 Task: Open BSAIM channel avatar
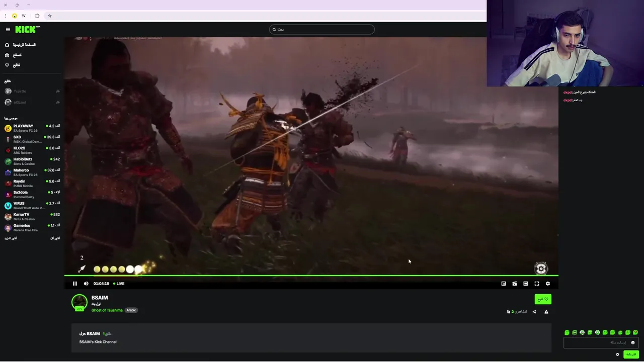(x=79, y=303)
